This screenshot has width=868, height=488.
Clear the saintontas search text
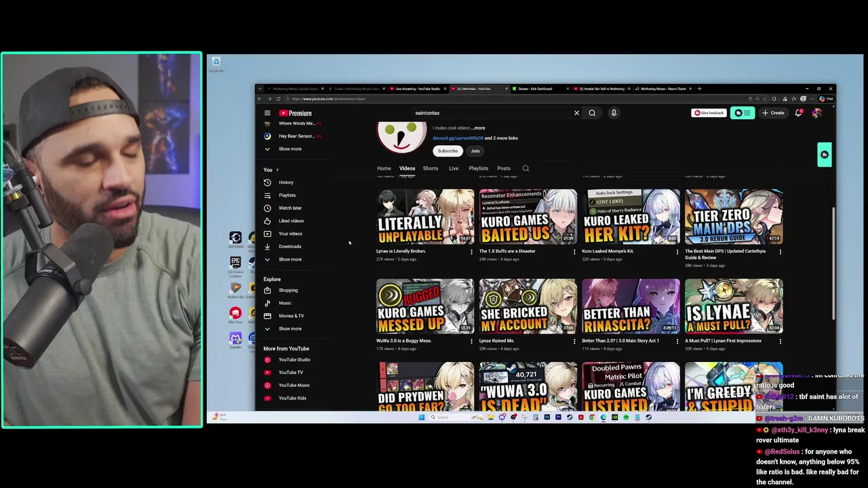(576, 113)
